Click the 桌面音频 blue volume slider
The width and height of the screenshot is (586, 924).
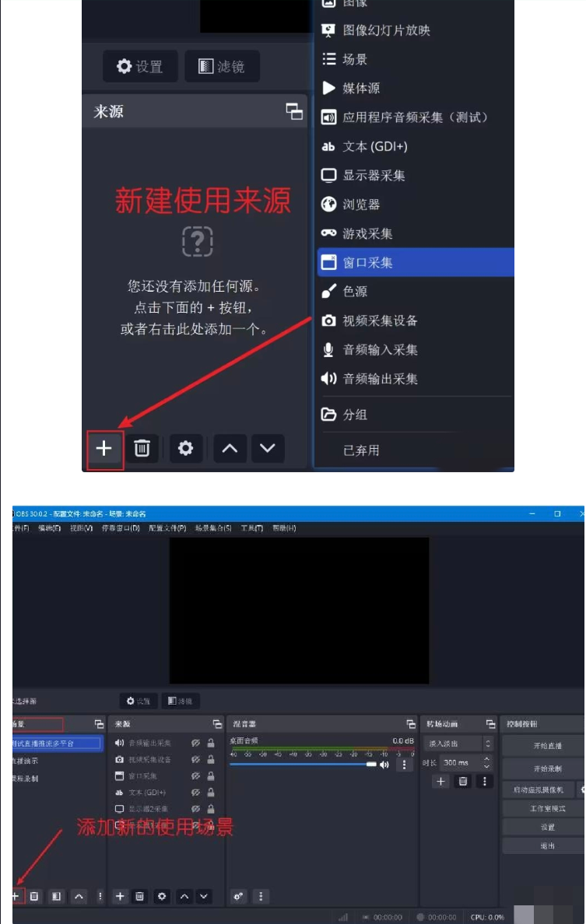[x=304, y=765]
